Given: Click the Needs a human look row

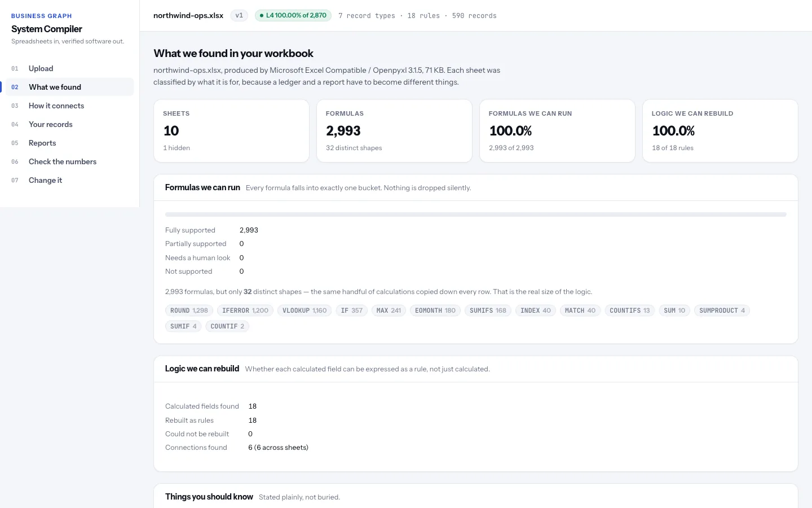Looking at the screenshot, I should [x=205, y=258].
